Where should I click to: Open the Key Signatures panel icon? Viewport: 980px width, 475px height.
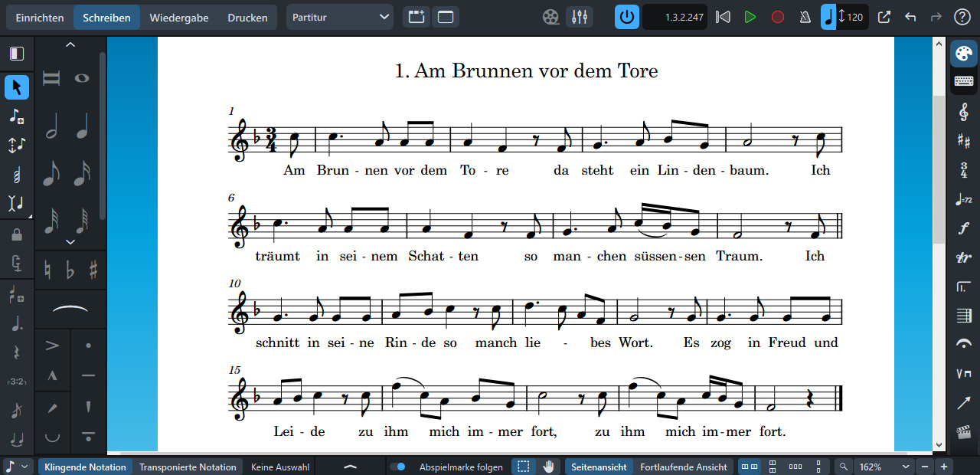963,140
